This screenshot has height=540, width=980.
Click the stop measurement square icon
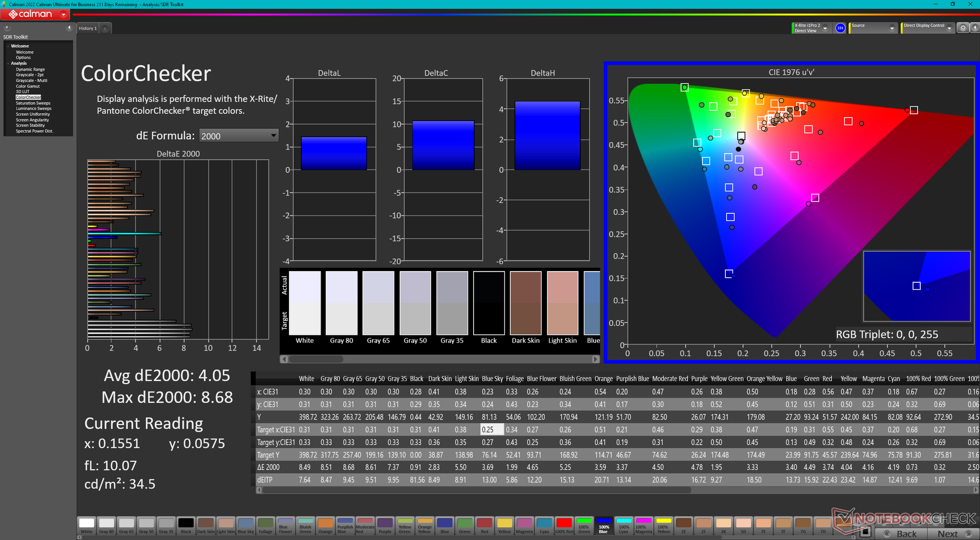(x=865, y=532)
